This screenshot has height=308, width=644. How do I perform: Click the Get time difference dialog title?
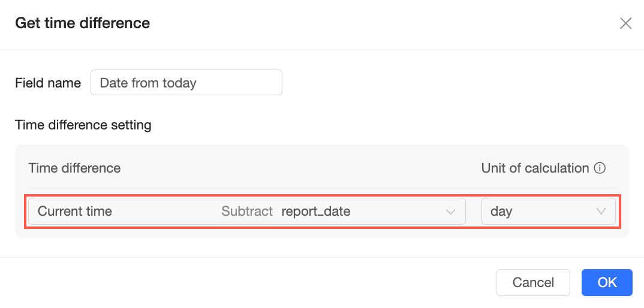[82, 23]
